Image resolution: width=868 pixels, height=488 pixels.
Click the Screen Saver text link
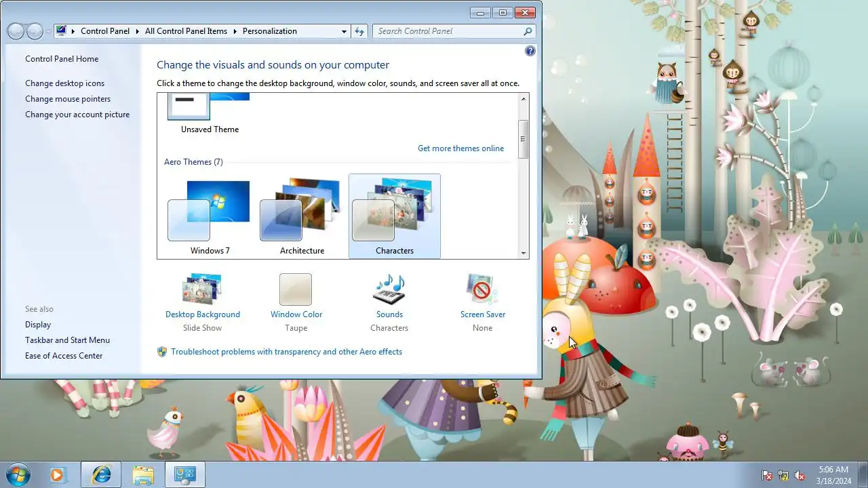(483, 314)
